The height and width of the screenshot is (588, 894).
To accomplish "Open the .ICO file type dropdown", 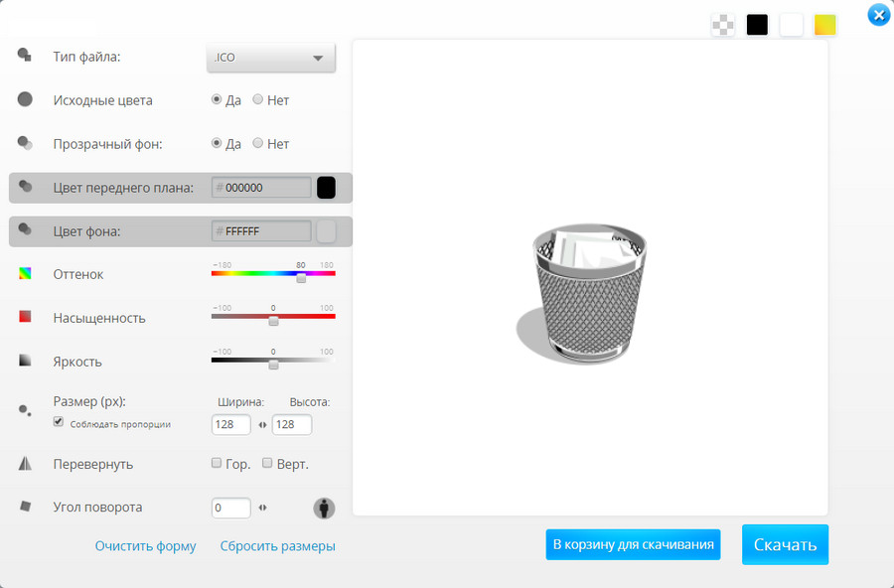I will (x=270, y=57).
